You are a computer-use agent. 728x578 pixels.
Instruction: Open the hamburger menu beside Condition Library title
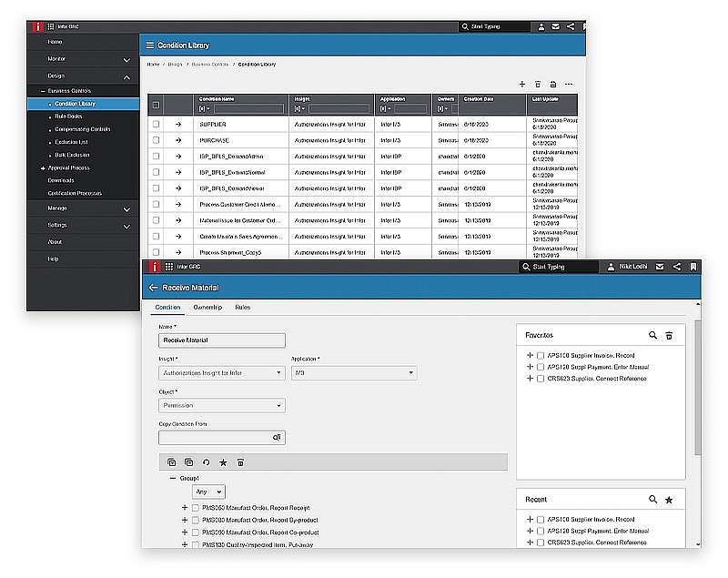click(149, 45)
